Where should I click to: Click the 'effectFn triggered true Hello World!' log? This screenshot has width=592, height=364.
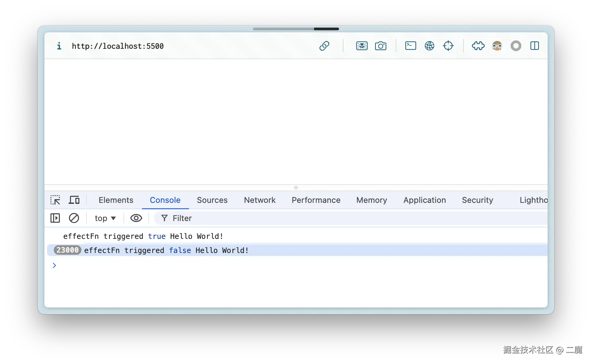(143, 236)
